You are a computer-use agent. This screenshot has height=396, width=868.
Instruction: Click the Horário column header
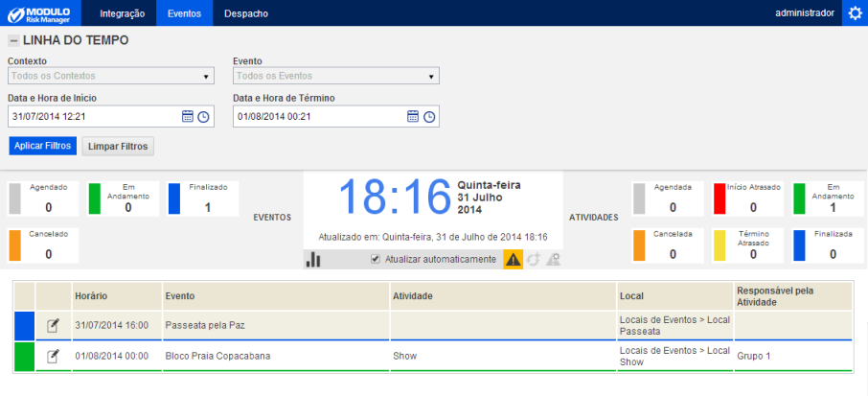pyautogui.click(x=117, y=296)
